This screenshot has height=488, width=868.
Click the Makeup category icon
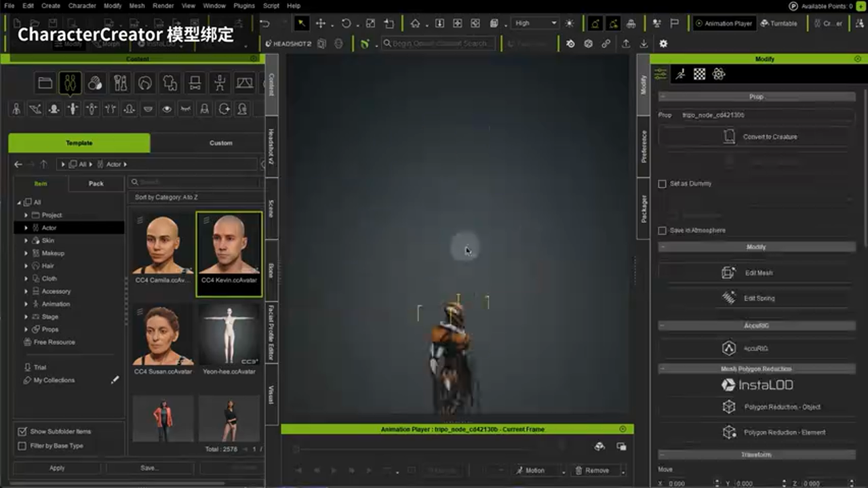tap(120, 83)
